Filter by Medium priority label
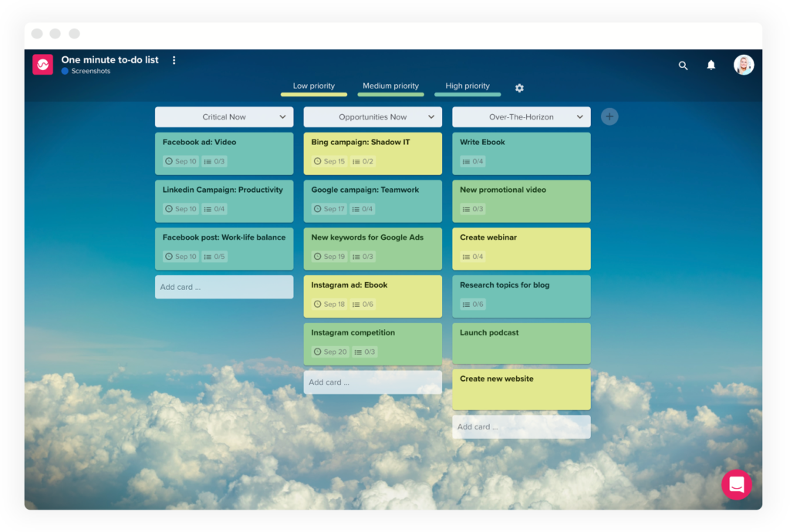Viewport: 790px width, 532px height. click(390, 86)
